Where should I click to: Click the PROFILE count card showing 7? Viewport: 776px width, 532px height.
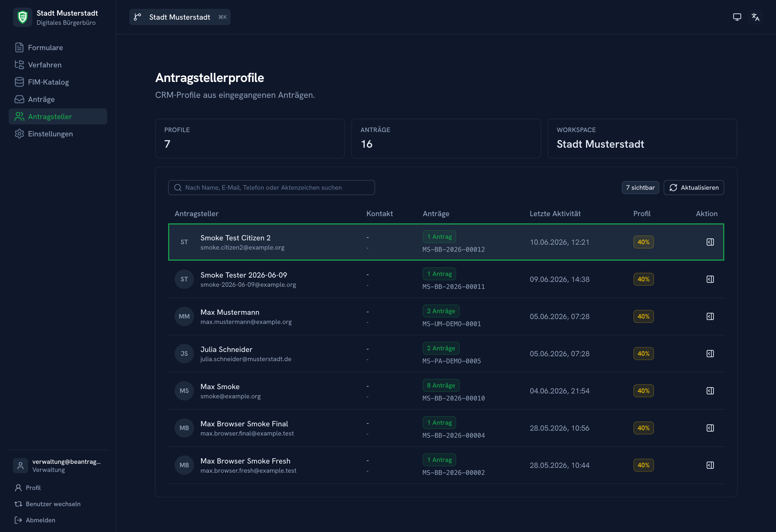tap(250, 139)
